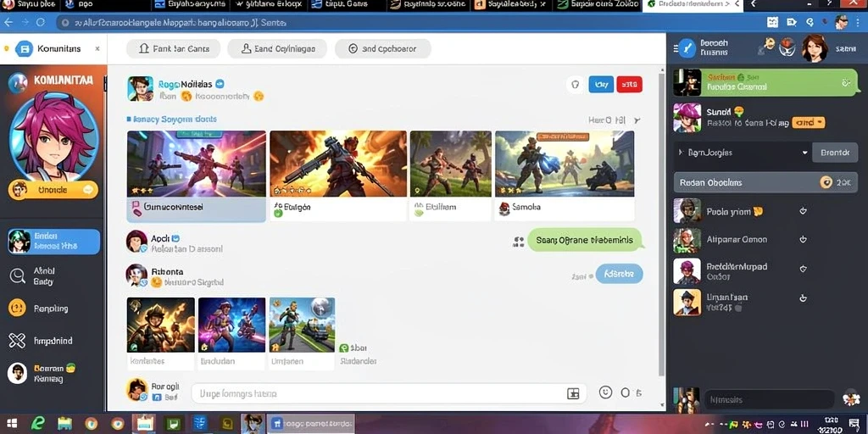Open the search magnifier icon in left sidebar
The width and height of the screenshot is (868, 434).
17,275
